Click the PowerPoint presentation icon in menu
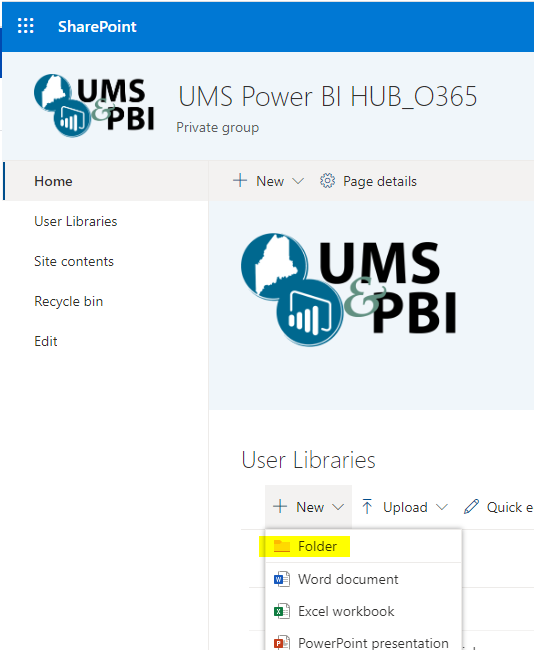Viewport: 534px width, 650px height. pos(282,642)
